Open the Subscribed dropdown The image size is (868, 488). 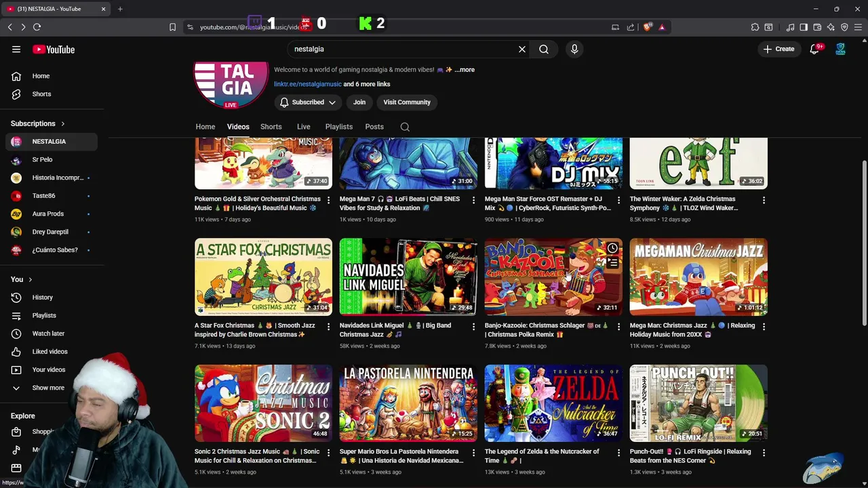pos(308,102)
